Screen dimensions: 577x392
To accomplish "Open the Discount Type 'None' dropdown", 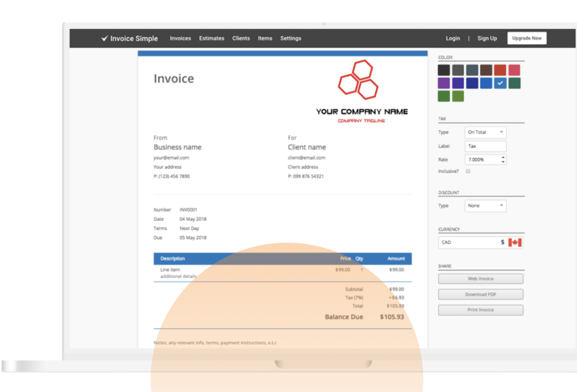I will pos(485,205).
